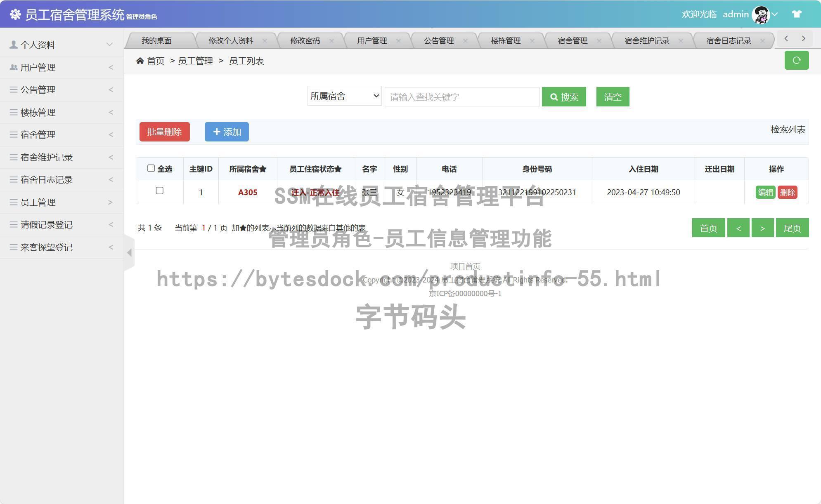
Task: Expand the 公告管理 sidebar section
Action: click(111, 89)
